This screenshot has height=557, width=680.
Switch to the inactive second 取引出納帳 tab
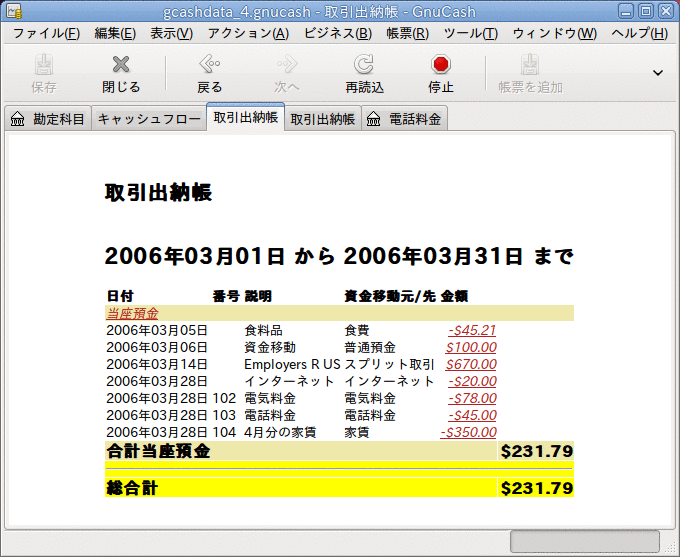323,119
